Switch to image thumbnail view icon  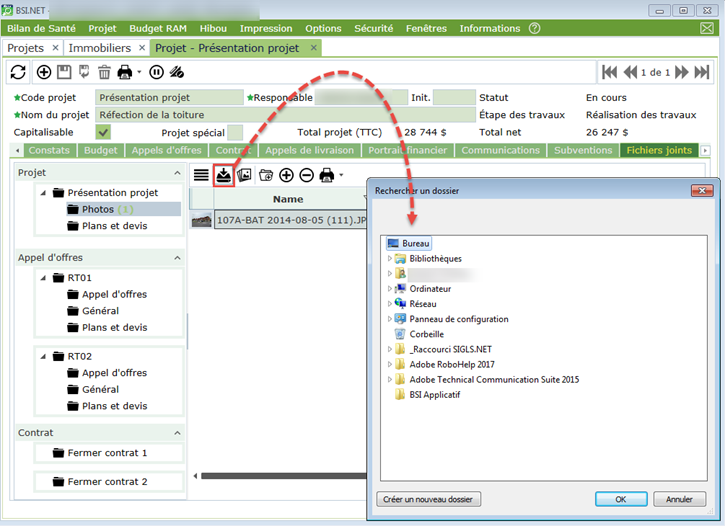[x=244, y=175]
